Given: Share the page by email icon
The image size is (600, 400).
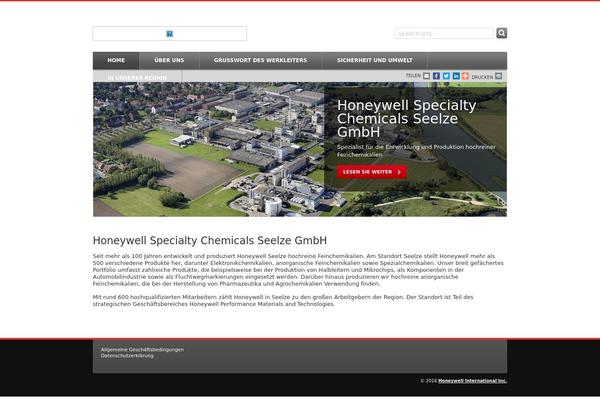Looking at the screenshot, I should (x=426, y=76).
